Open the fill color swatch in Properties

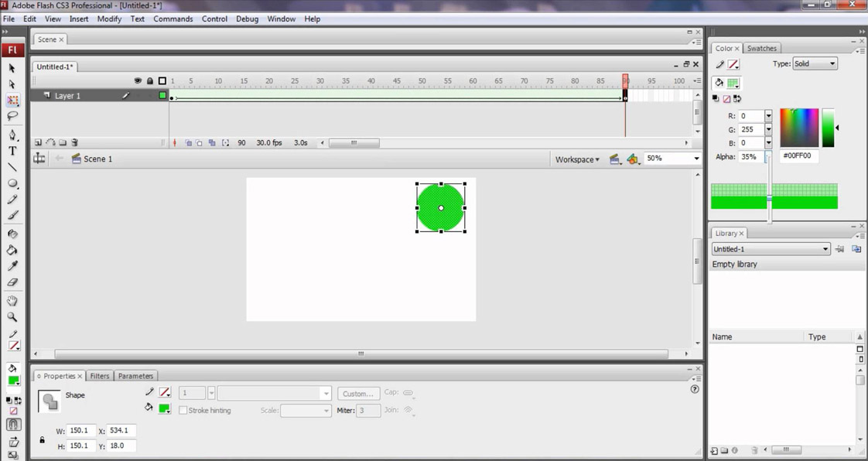[165, 408]
